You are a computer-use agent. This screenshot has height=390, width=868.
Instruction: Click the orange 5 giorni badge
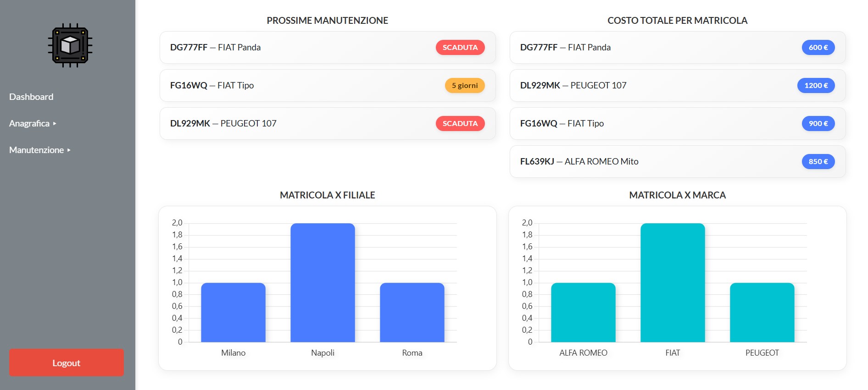pos(464,85)
